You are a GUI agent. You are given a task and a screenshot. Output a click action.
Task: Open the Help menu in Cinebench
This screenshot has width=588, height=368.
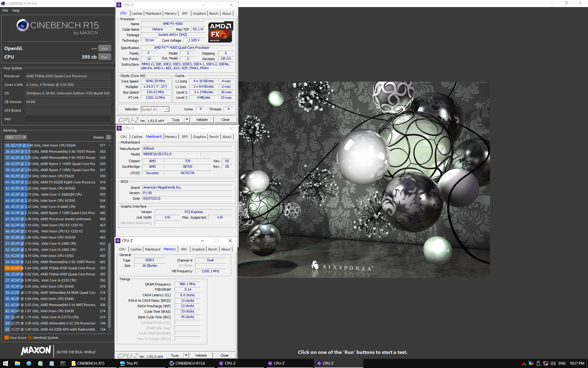click(16, 10)
